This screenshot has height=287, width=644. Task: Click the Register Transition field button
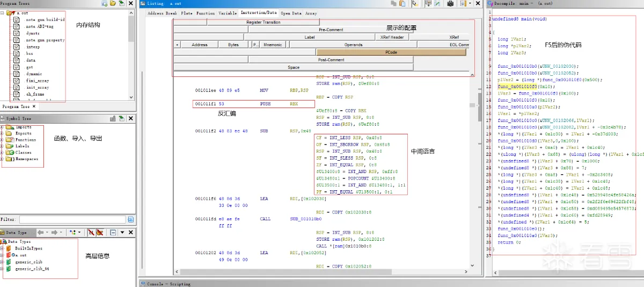263,23
